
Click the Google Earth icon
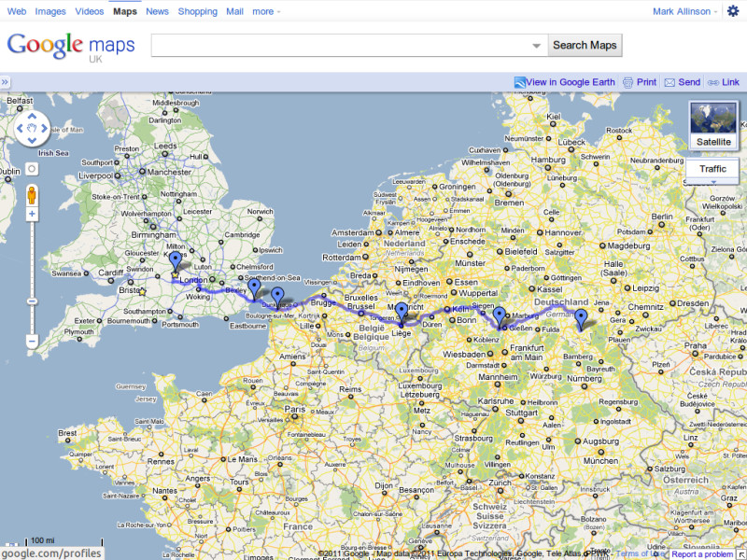[520, 82]
